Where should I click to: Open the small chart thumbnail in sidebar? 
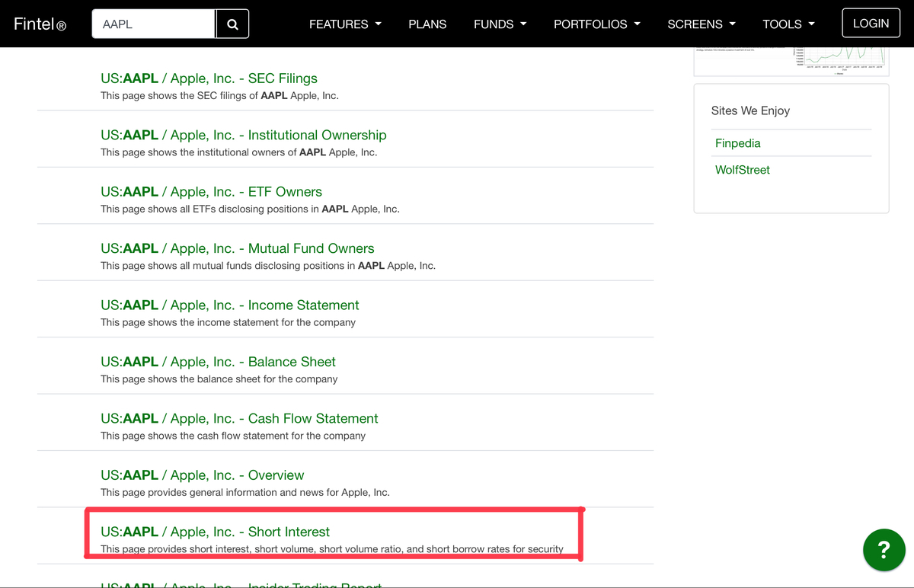pos(791,61)
